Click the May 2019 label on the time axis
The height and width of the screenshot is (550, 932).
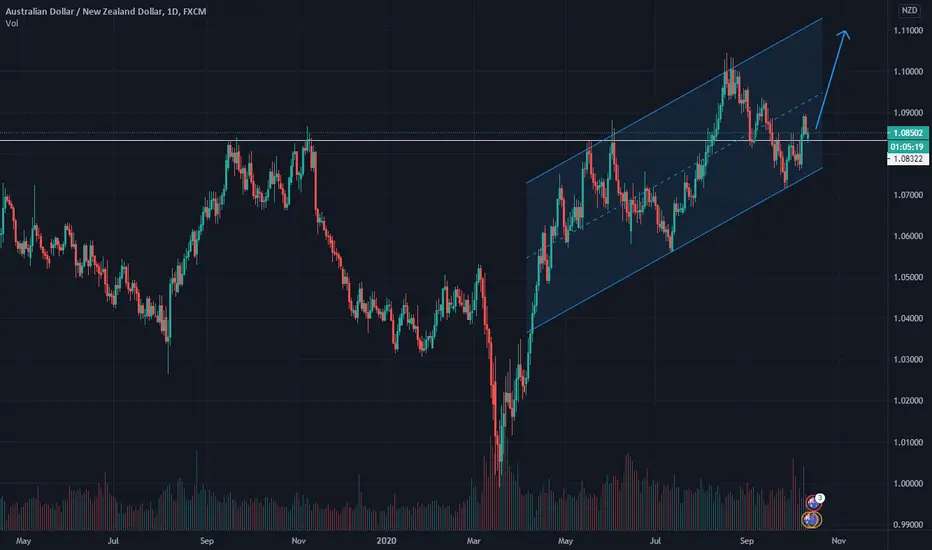click(x=23, y=541)
